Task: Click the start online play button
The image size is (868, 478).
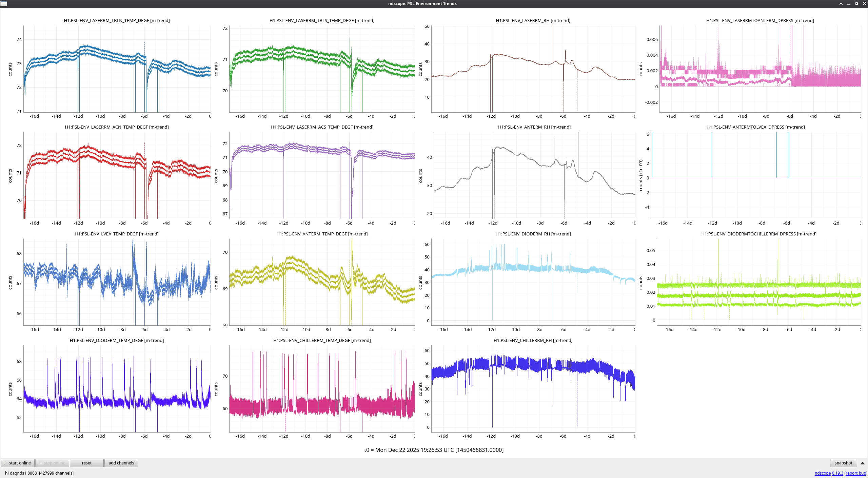Action: [x=17, y=463]
